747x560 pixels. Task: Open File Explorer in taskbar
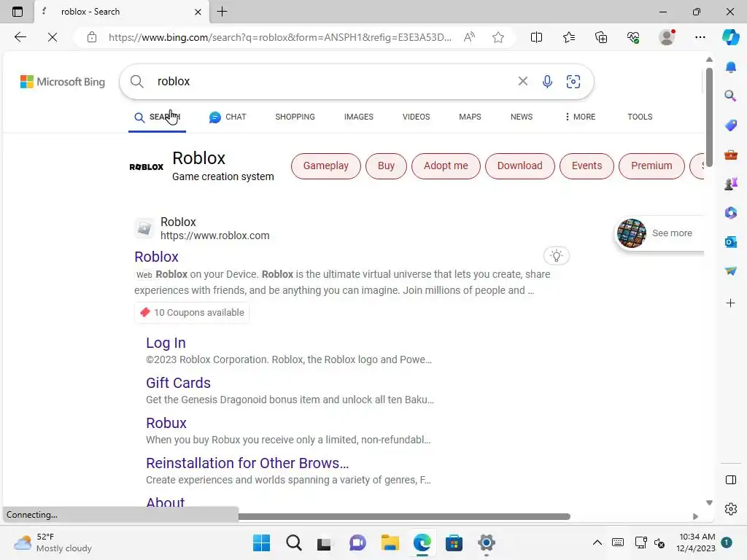click(390, 542)
